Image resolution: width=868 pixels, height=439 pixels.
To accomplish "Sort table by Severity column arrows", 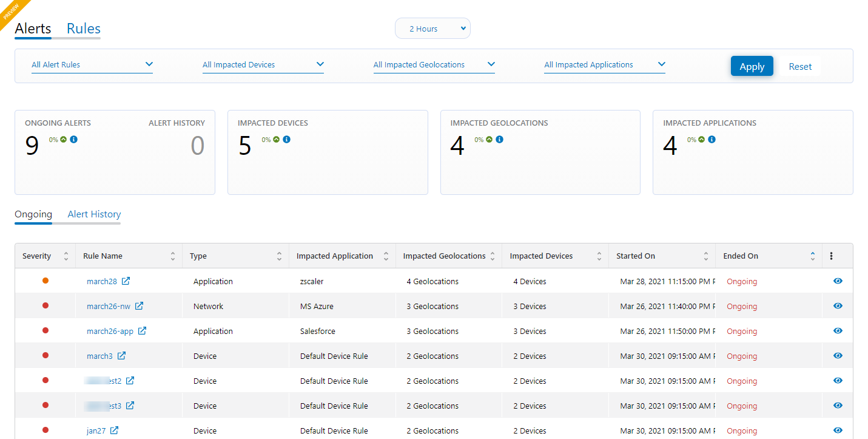I will [66, 256].
